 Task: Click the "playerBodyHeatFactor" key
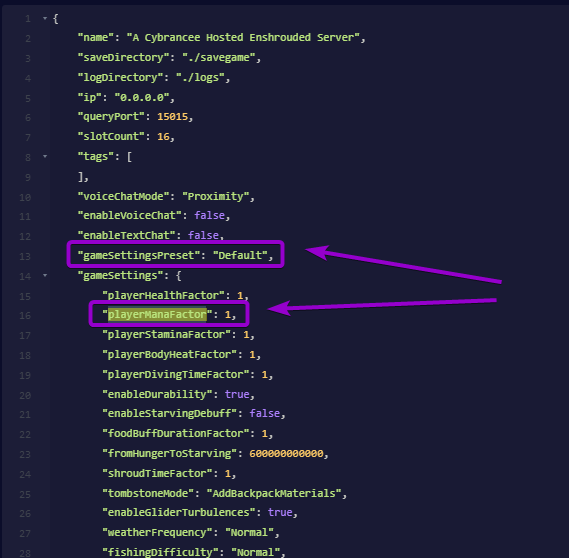(x=169, y=354)
